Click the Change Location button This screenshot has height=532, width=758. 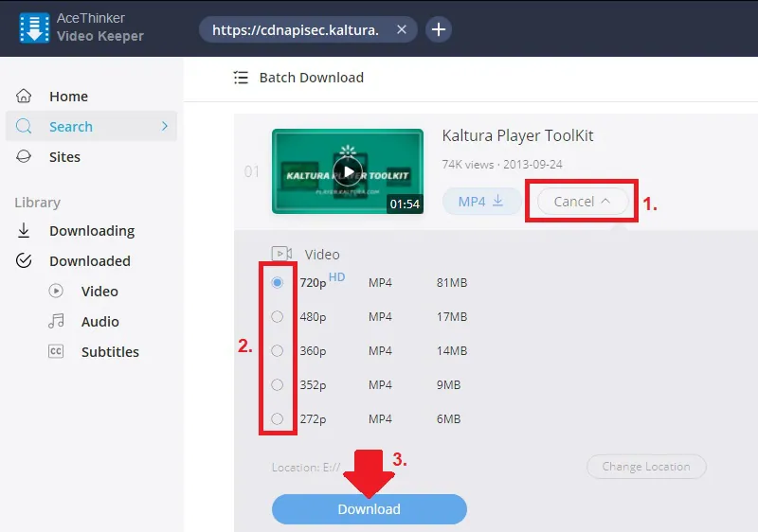(646, 467)
